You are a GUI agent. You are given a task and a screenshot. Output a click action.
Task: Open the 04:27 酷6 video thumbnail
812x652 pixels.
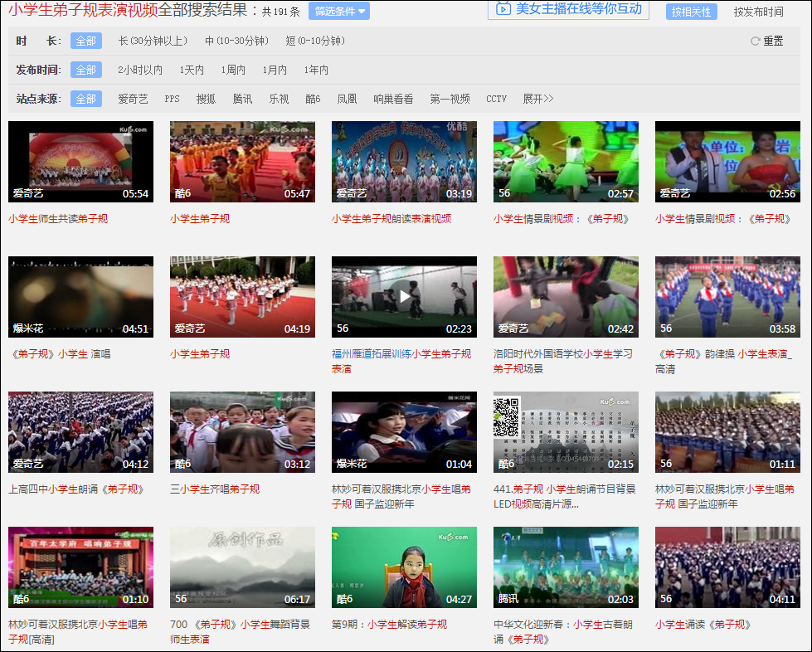click(404, 567)
